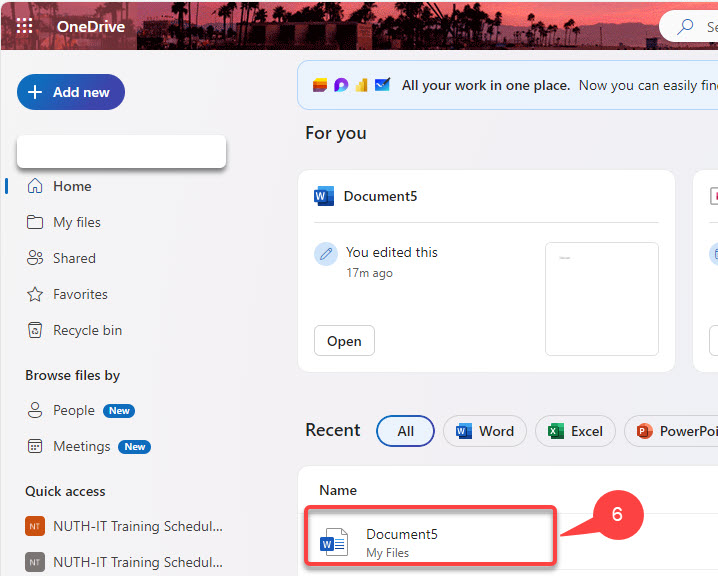The image size is (718, 576).
Task: Click the Shared people icon
Action: 35,258
